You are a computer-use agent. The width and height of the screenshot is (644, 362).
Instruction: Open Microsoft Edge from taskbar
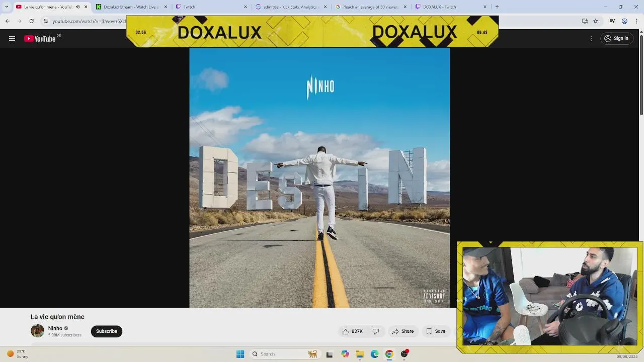point(374,354)
